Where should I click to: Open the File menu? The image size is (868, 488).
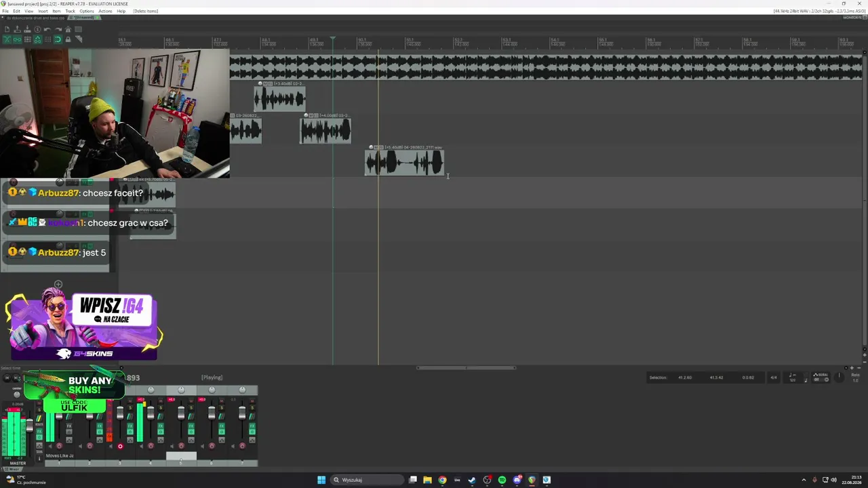pyautogui.click(x=5, y=11)
